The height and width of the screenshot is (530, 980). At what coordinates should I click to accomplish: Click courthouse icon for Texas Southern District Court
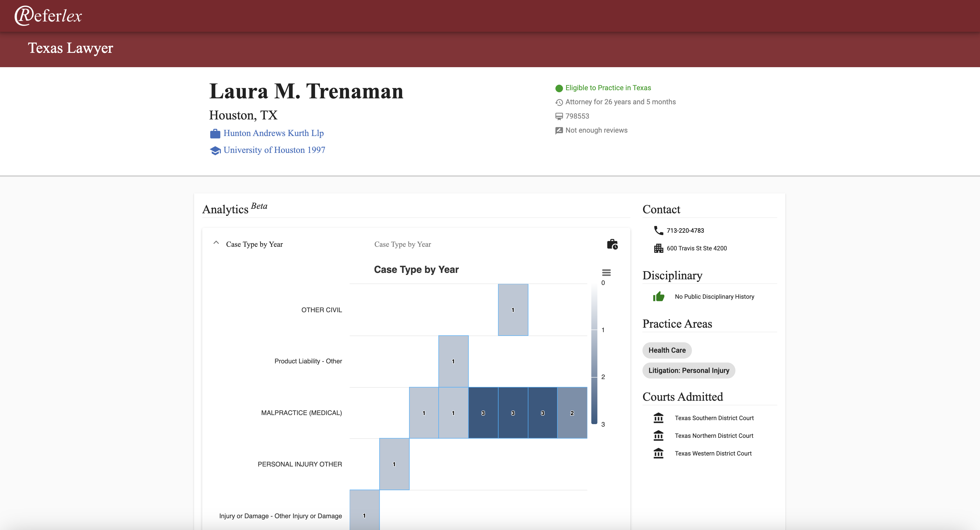tap(658, 418)
